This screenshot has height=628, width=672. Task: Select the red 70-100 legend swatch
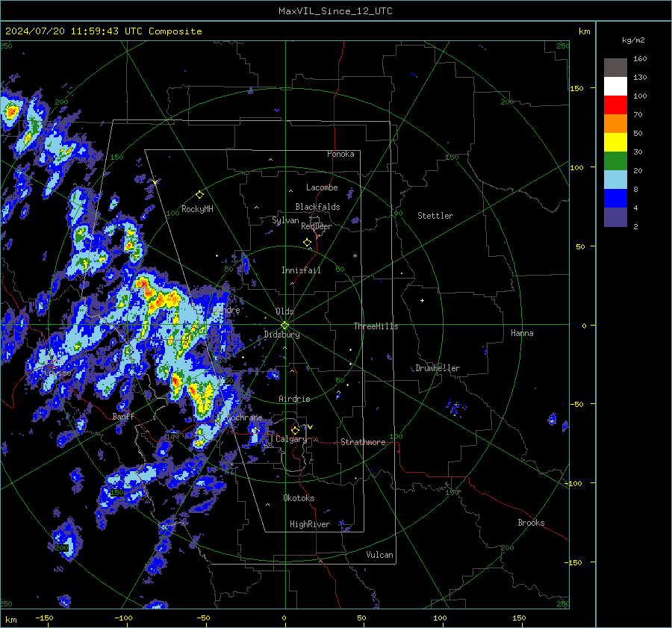coord(615,105)
